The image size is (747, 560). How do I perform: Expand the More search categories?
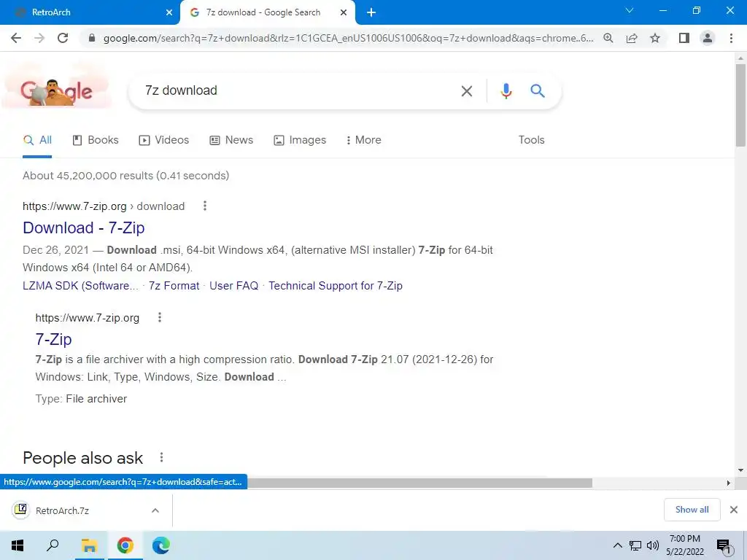pyautogui.click(x=363, y=140)
